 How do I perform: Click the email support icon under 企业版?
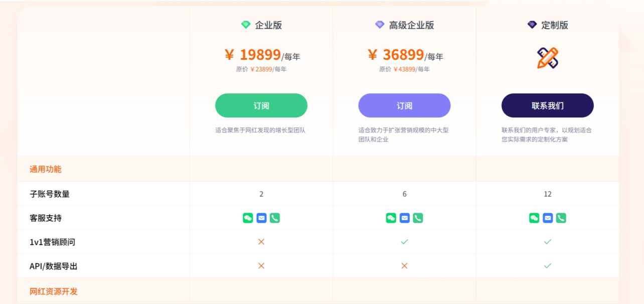coord(261,218)
